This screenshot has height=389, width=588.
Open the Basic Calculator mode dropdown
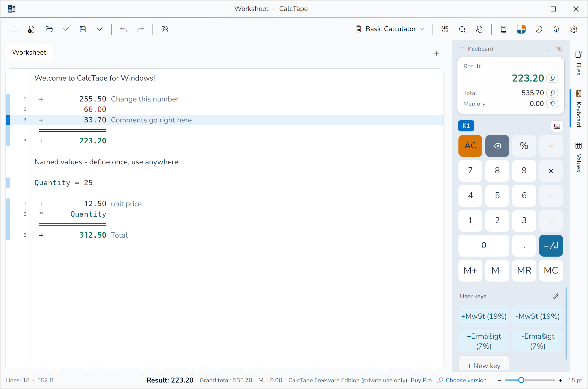[390, 29]
